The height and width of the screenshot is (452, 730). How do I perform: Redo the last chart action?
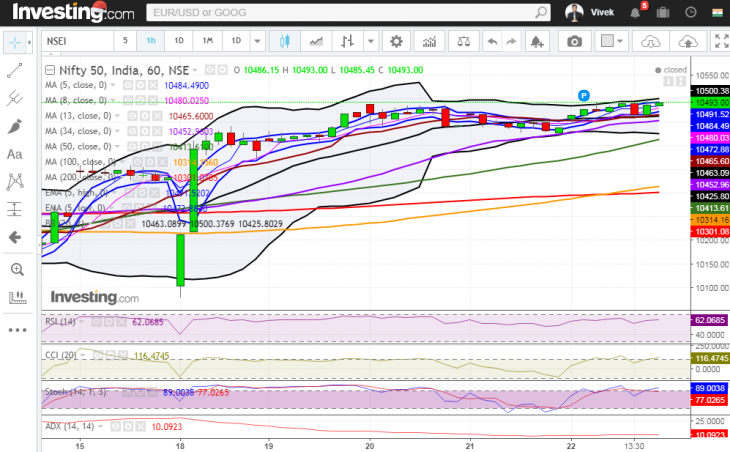(x=511, y=41)
